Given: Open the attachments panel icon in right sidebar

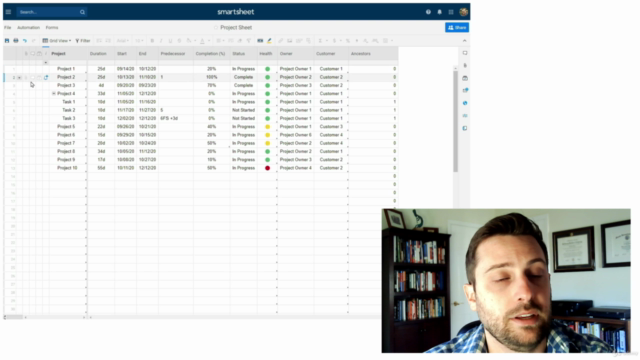Looking at the screenshot, I should pyautogui.click(x=465, y=65).
